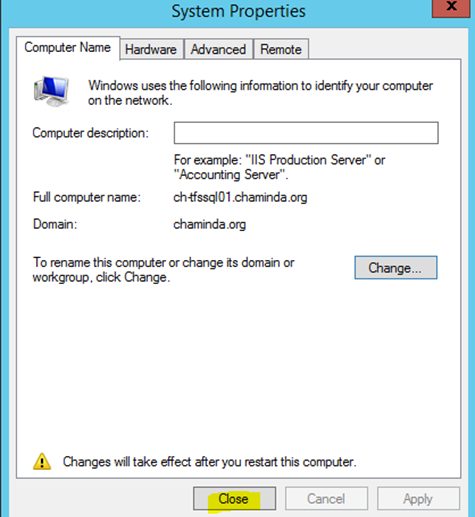
Task: Click the yellow warning triangle icon
Action: coord(42,462)
